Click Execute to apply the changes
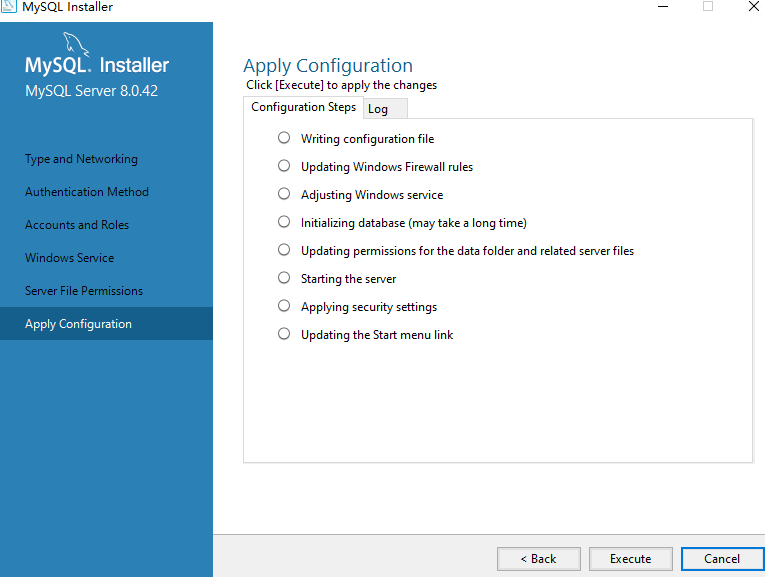The height and width of the screenshot is (577, 765). pos(630,558)
